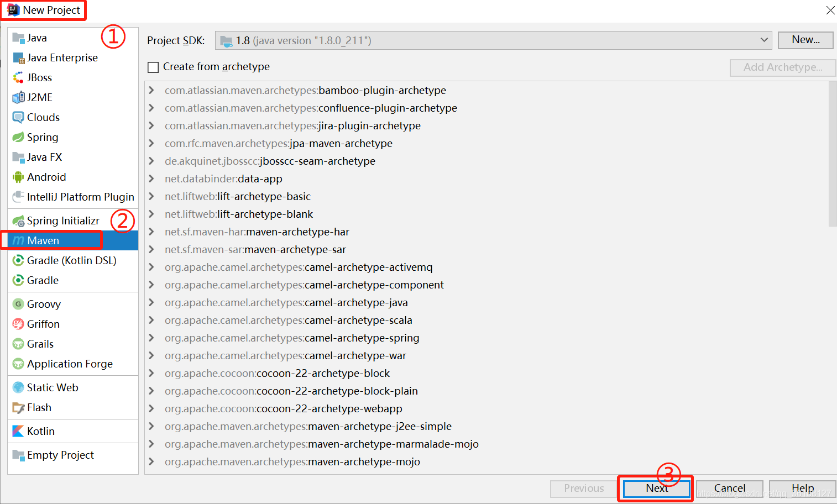The image size is (837, 504).
Task: Select the Groovy G icon
Action: tap(18, 305)
